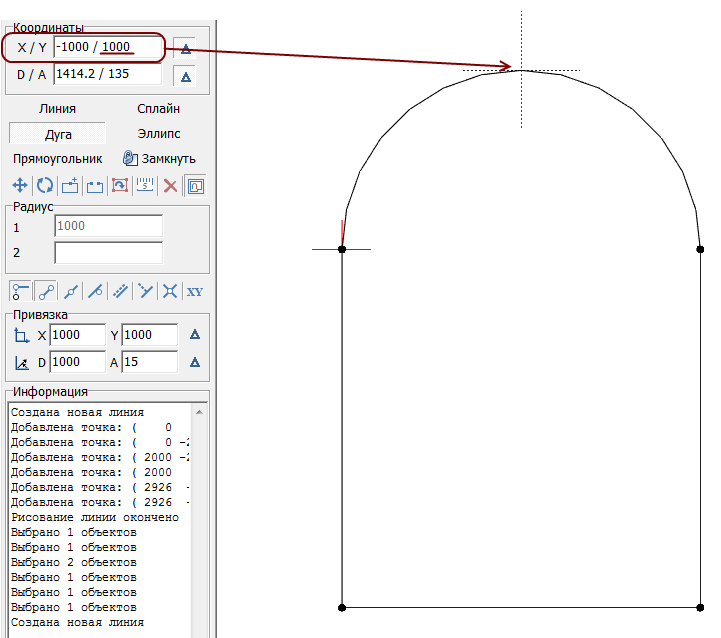Viewport: 721px width, 638px height.
Task: Select the Линия drawing mode
Action: pyautogui.click(x=57, y=109)
